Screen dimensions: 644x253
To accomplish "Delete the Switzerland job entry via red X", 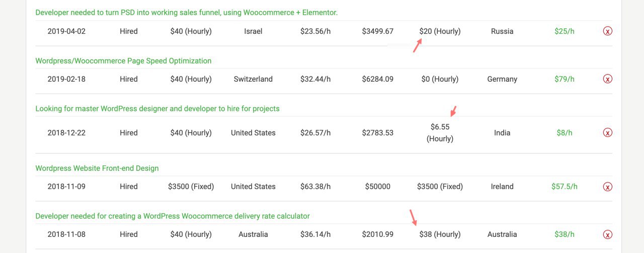I will (607, 79).
